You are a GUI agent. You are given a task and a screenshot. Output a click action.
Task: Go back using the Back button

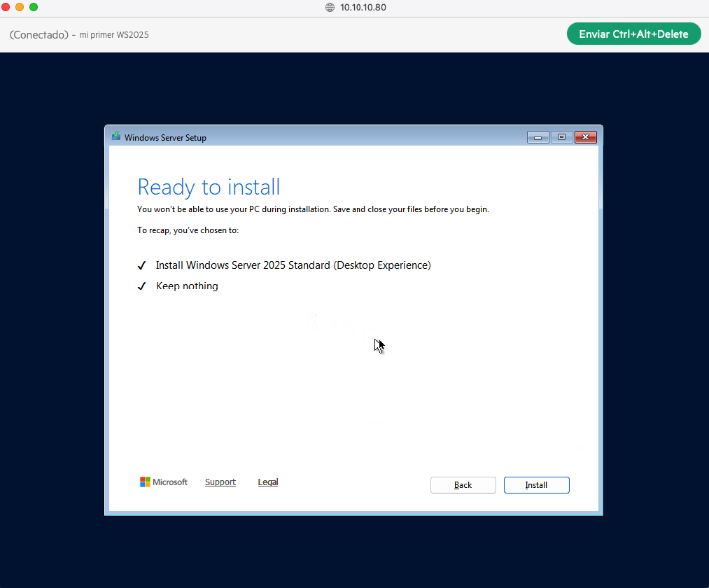click(x=463, y=484)
